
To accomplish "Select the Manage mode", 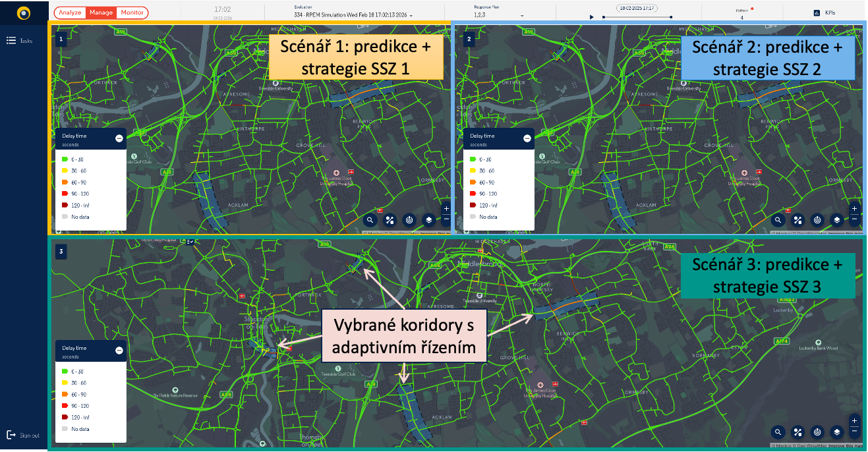I will 101,13.
